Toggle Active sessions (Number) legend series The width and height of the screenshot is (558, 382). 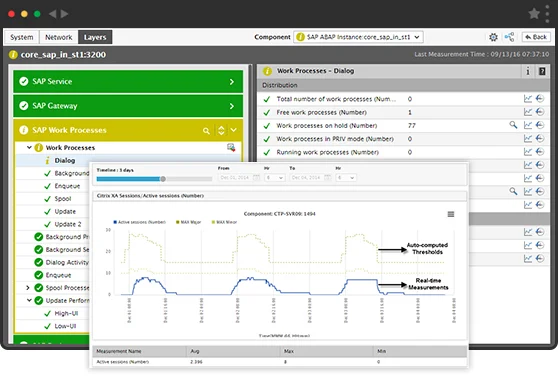click(140, 222)
